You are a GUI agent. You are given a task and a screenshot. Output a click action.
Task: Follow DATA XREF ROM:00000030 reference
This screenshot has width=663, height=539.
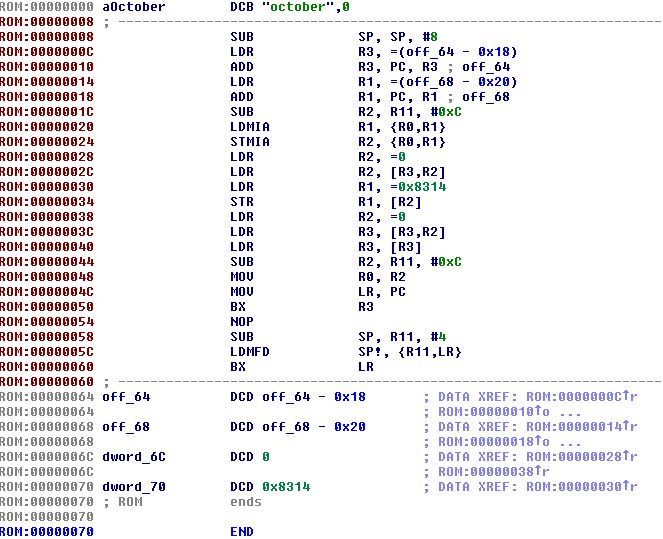tap(581, 487)
